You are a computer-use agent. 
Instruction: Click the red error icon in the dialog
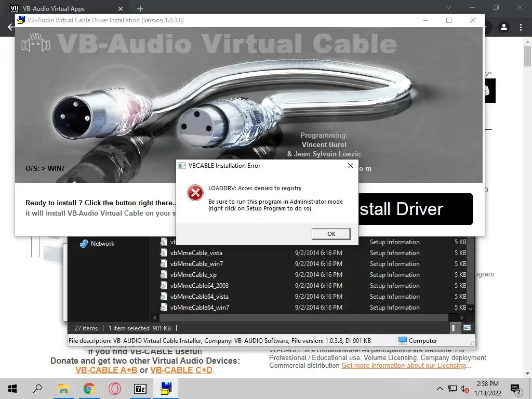click(x=195, y=193)
